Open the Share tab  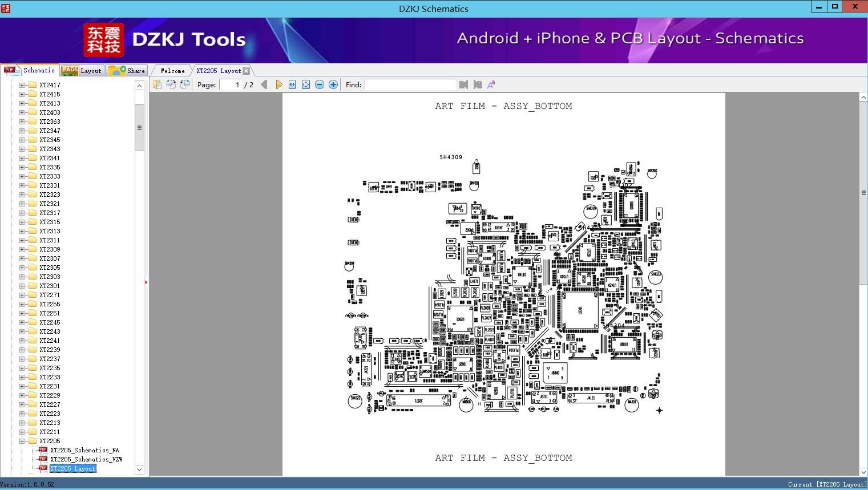click(x=127, y=71)
